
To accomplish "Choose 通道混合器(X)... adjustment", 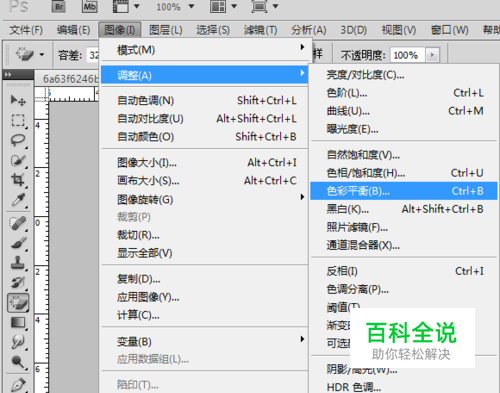I will click(404, 245).
